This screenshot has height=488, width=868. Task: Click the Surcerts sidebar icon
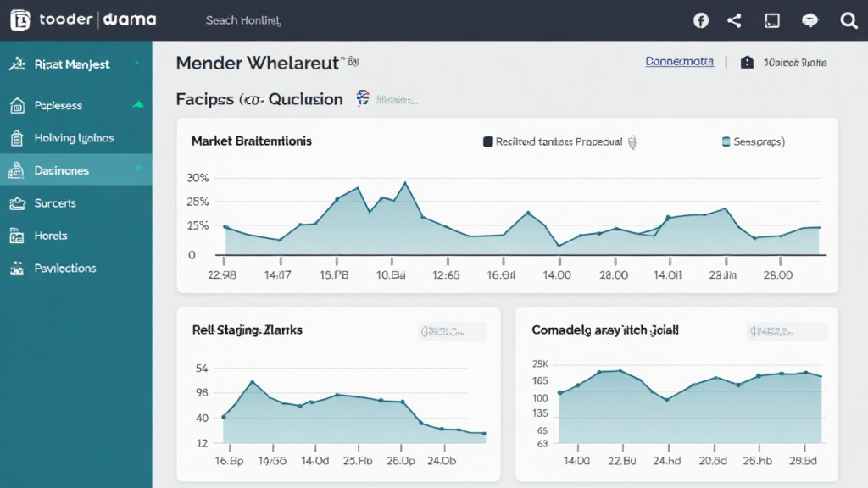click(16, 203)
